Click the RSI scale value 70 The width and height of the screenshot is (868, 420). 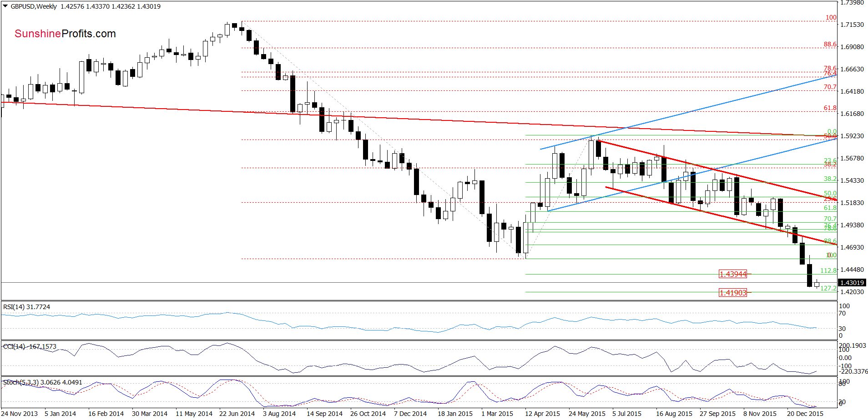coord(842,313)
